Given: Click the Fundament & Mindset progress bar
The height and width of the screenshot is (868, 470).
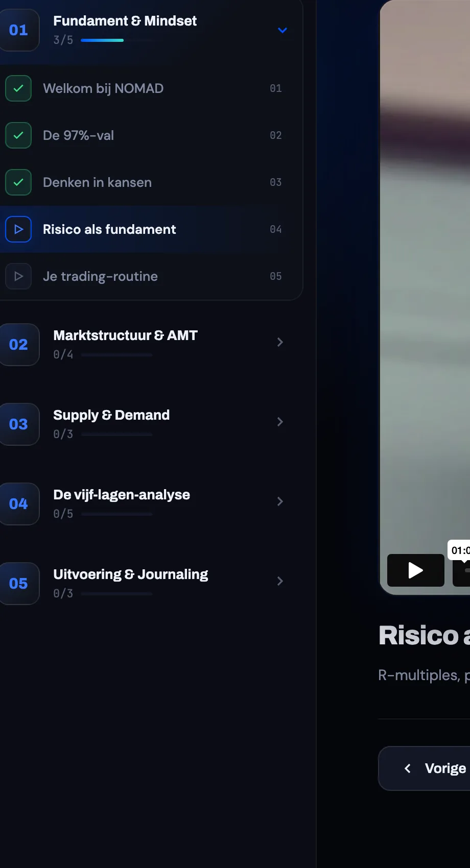Looking at the screenshot, I should click(x=117, y=40).
